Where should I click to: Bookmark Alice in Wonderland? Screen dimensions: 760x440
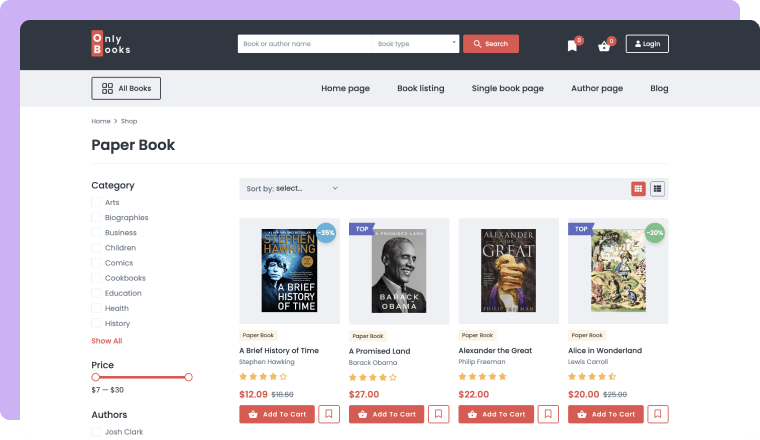coord(657,414)
